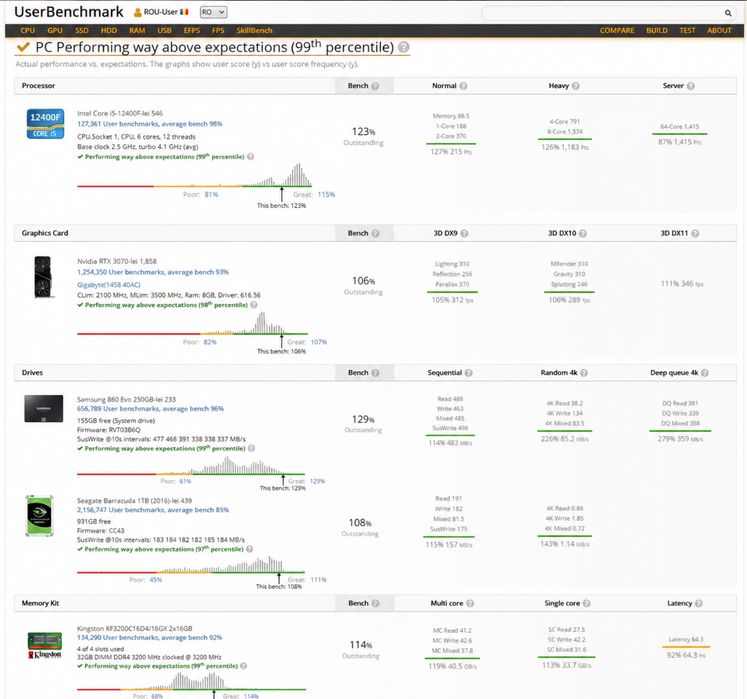Click the Nvidia RTX 3070 title text
This screenshot has height=699, width=747.
coord(117,261)
